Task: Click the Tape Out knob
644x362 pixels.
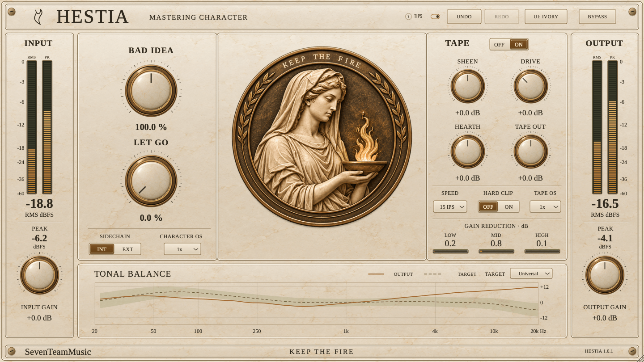Action: point(531,151)
